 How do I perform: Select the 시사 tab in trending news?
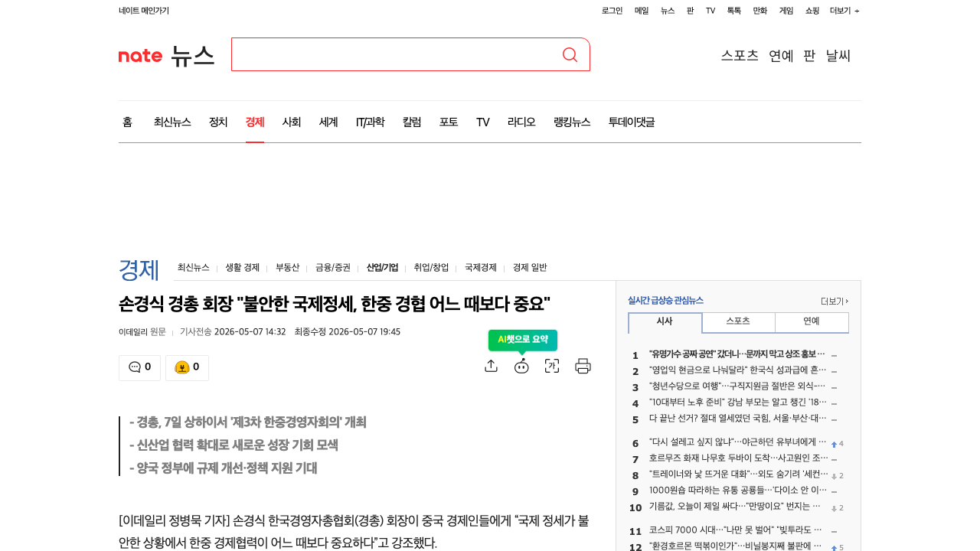pyautogui.click(x=665, y=322)
